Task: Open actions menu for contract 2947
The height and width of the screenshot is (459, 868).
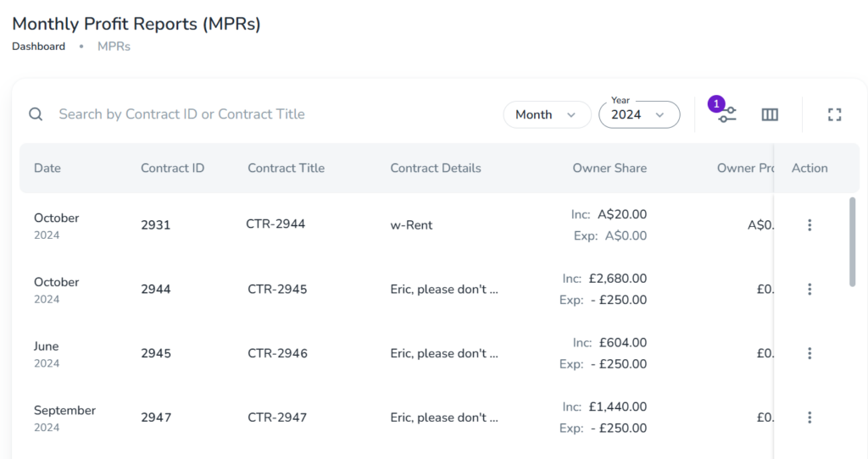Action: point(810,418)
